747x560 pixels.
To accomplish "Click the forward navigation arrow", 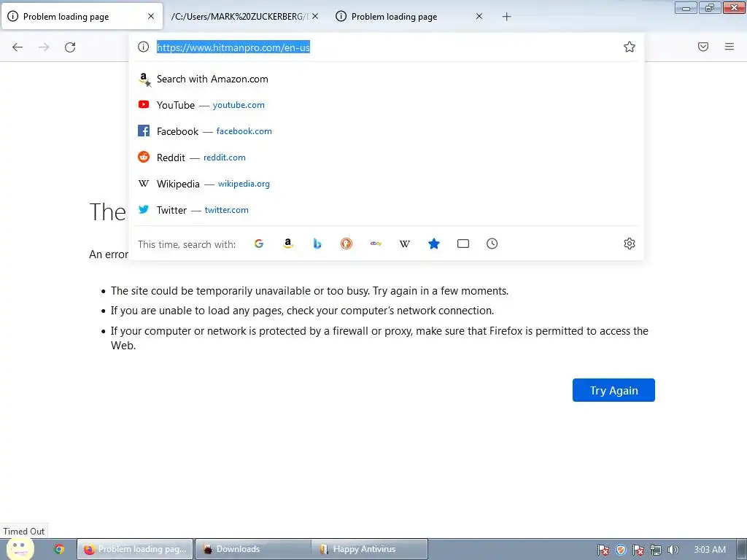I will point(44,47).
